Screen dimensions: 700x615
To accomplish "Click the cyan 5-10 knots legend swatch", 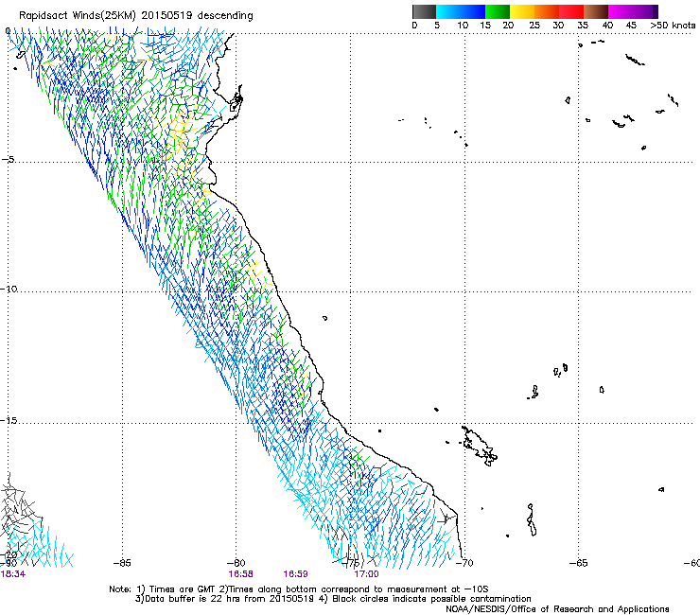I will pyautogui.click(x=448, y=11).
